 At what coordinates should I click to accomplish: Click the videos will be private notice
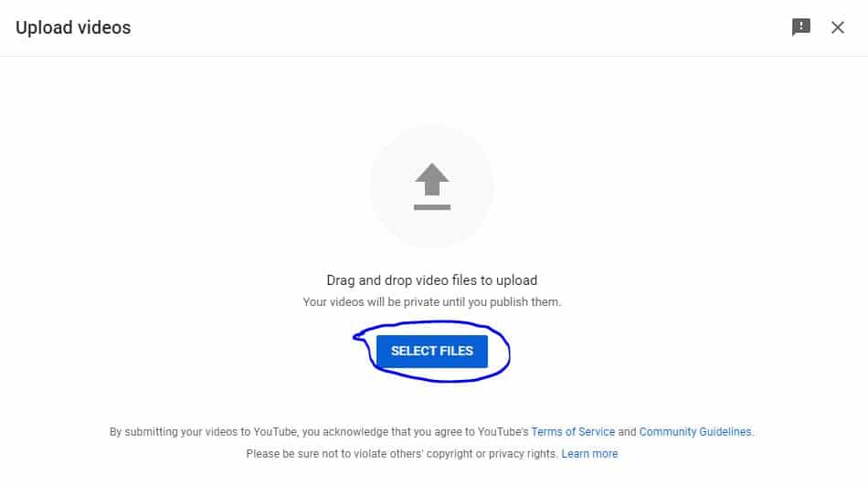point(432,302)
